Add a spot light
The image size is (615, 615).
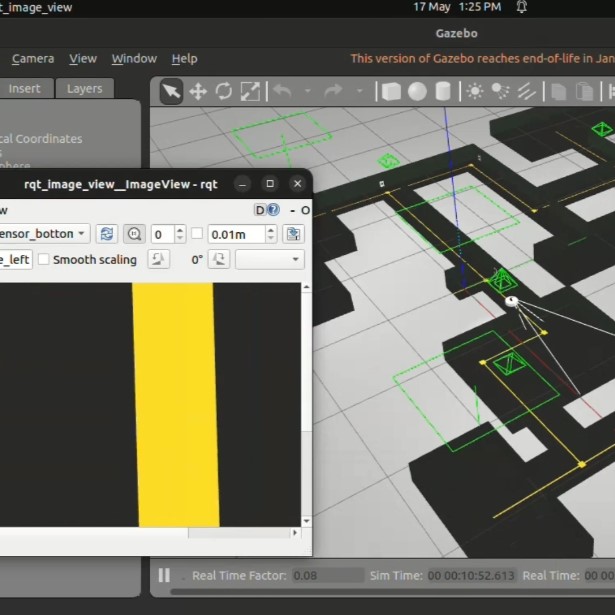tap(500, 91)
